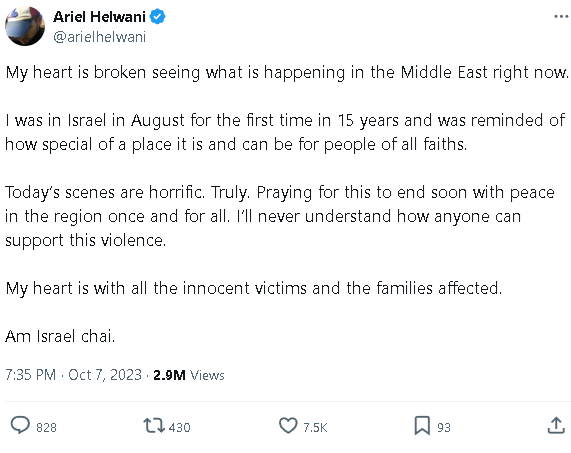
Task: Click the Oct 7, 2023 date link
Action: click(x=105, y=375)
